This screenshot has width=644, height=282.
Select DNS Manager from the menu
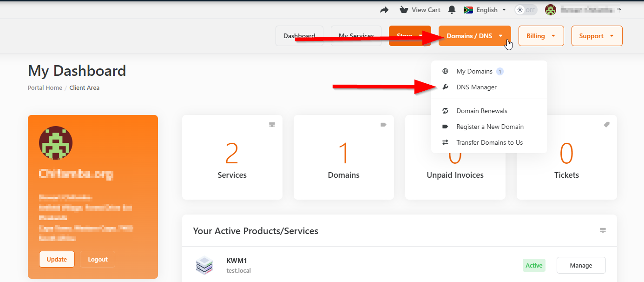[476, 87]
